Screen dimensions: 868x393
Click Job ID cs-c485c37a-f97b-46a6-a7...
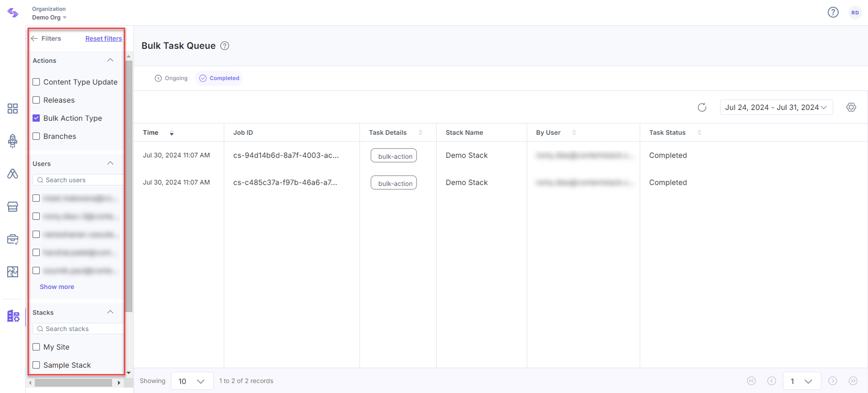285,182
